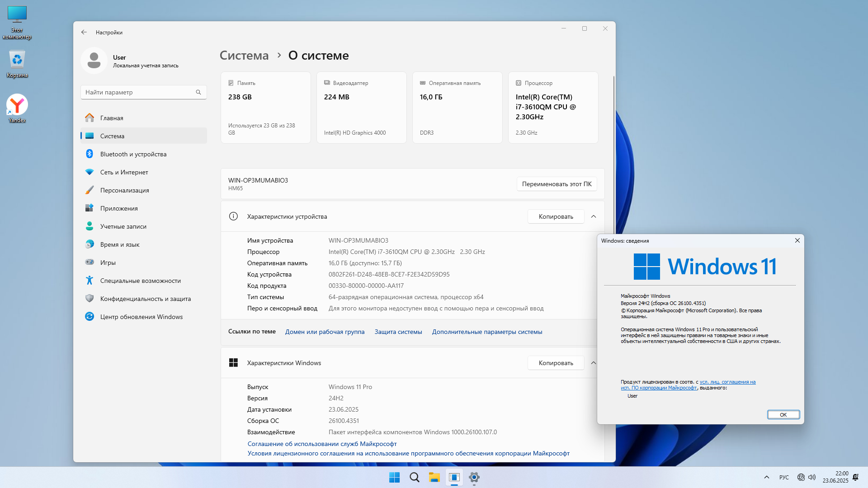Open Bluetooth и устройства section

[133, 154]
